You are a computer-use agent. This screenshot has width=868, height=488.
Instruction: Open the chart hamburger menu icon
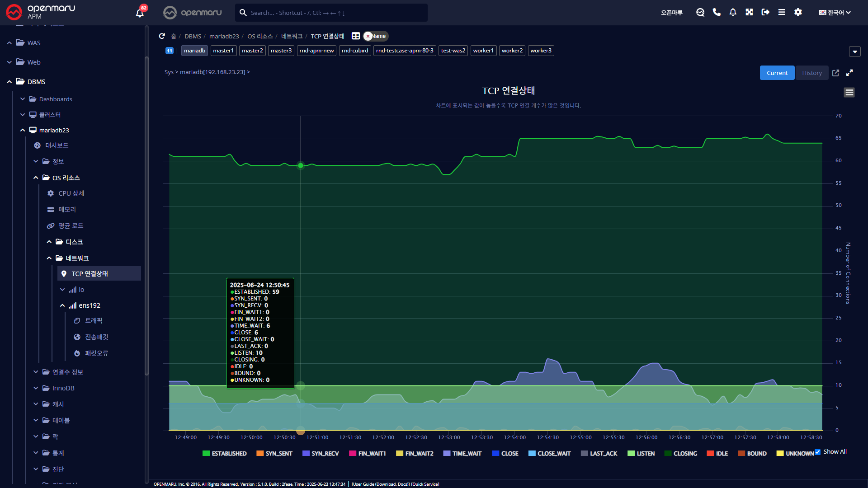click(849, 93)
